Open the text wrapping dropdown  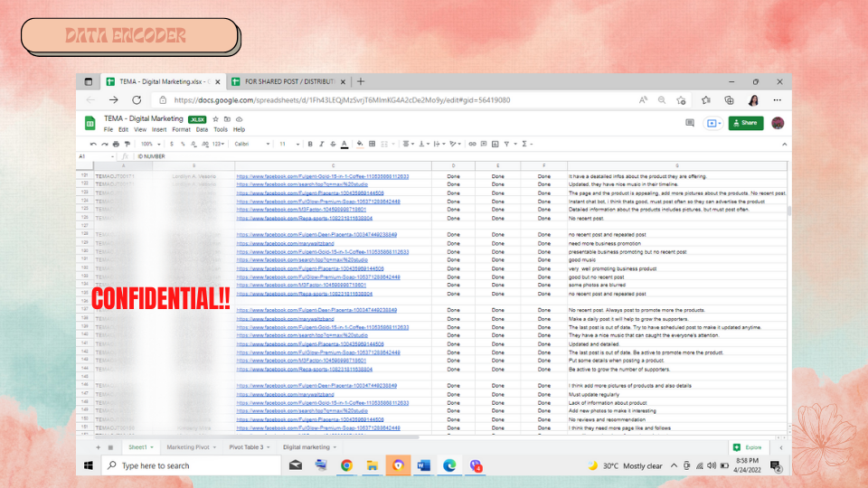point(439,144)
